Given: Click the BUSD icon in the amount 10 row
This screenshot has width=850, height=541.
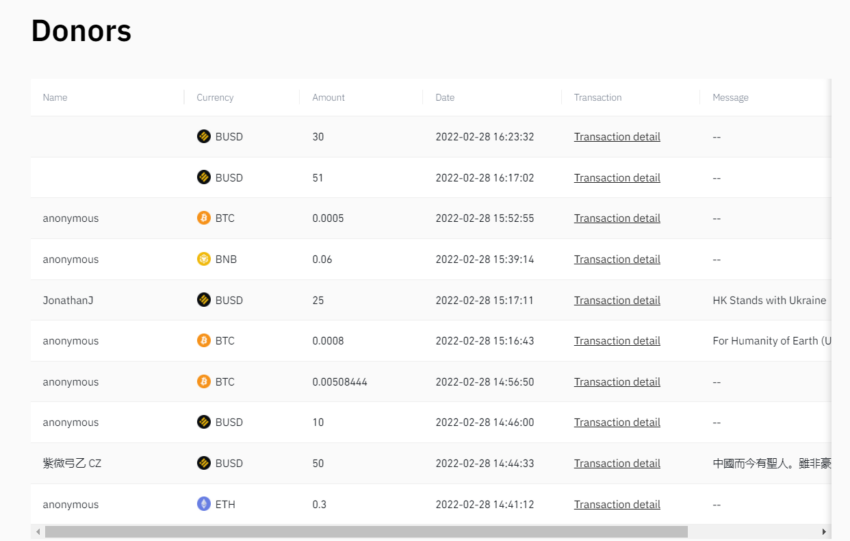Looking at the screenshot, I should tap(204, 422).
